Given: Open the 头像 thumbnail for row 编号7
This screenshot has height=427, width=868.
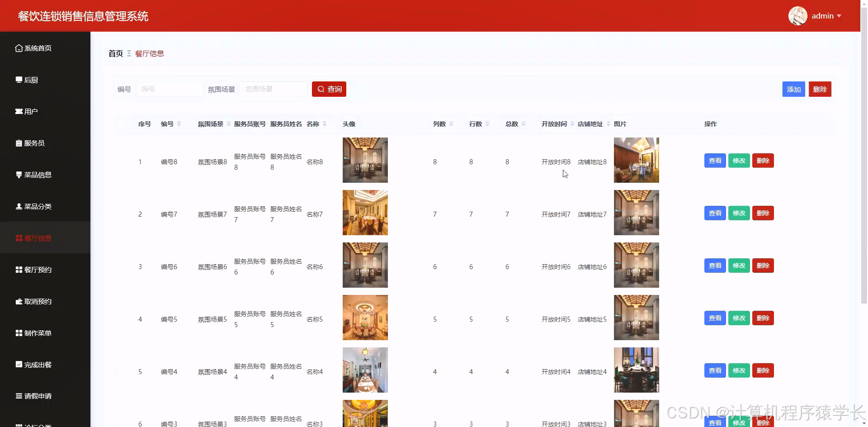Looking at the screenshot, I should pyautogui.click(x=365, y=213).
